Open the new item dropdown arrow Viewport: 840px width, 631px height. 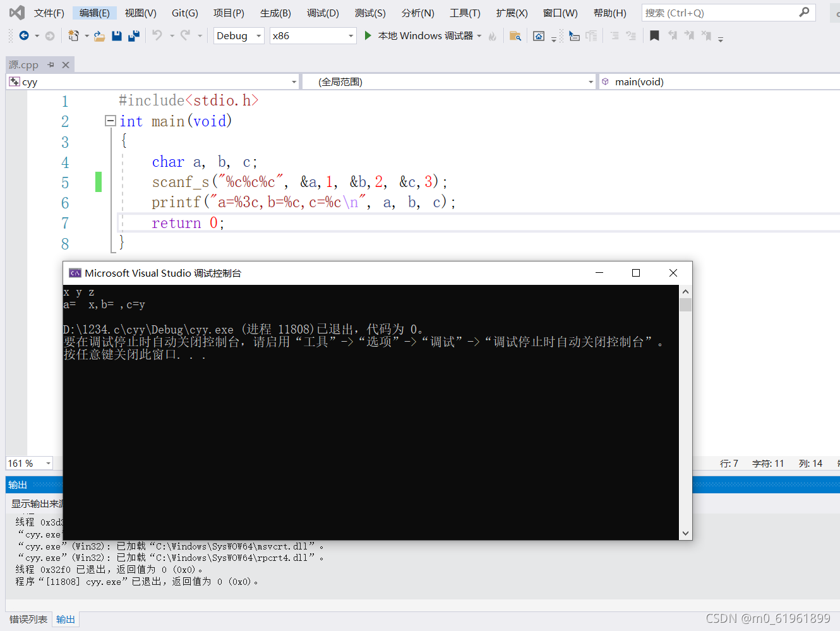click(x=87, y=36)
